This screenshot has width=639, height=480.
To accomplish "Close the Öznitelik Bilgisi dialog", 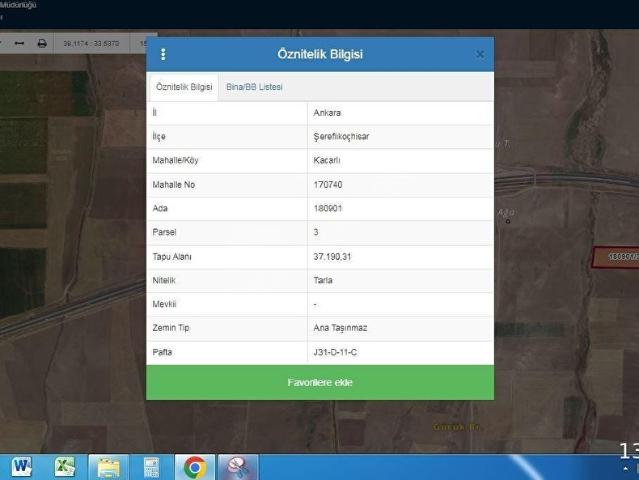I will (480, 54).
